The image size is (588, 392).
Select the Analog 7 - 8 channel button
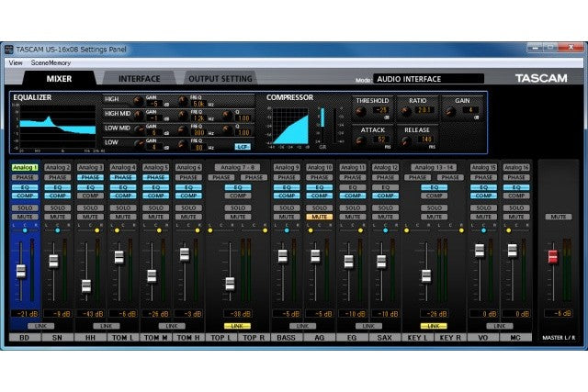tap(237, 167)
